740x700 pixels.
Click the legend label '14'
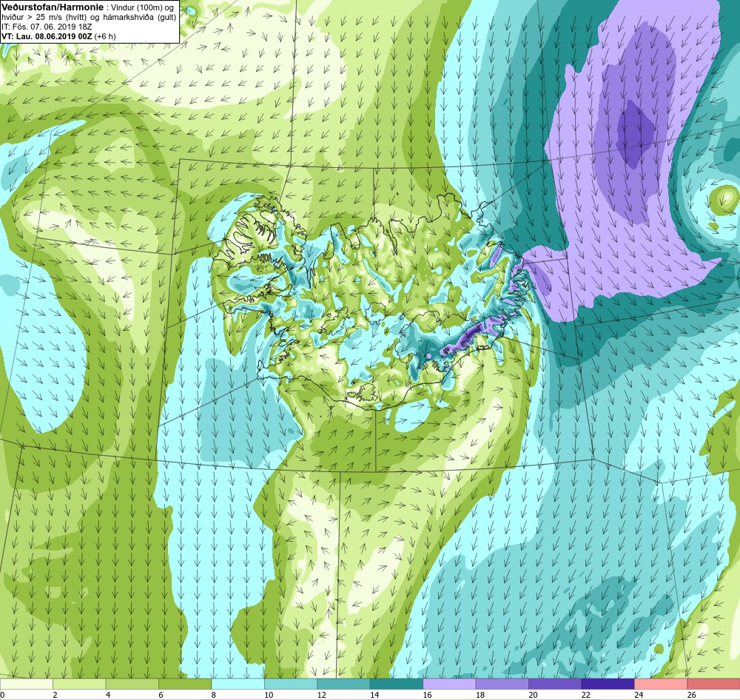[374, 694]
